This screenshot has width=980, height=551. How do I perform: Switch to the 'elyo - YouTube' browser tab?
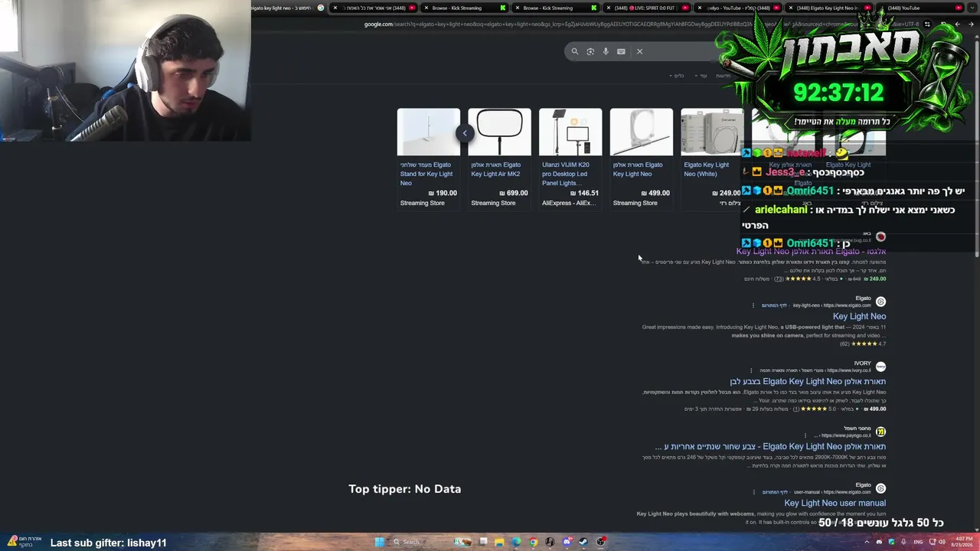click(737, 8)
